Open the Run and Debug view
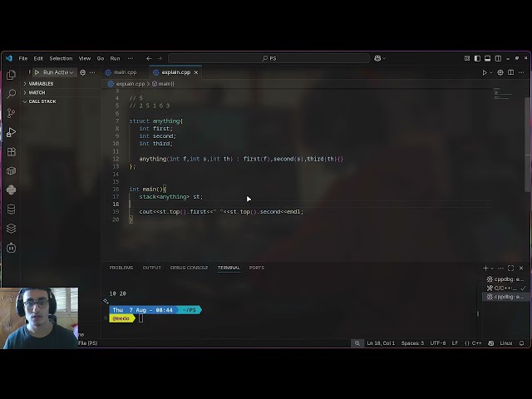532x399 pixels. point(11,132)
